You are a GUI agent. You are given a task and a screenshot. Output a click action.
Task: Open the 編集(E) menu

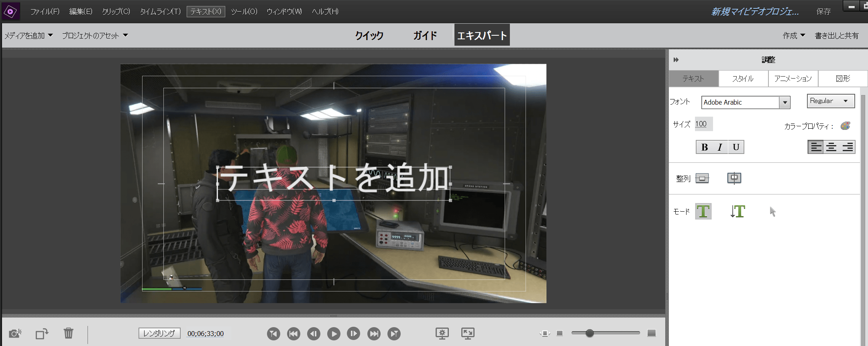click(81, 12)
